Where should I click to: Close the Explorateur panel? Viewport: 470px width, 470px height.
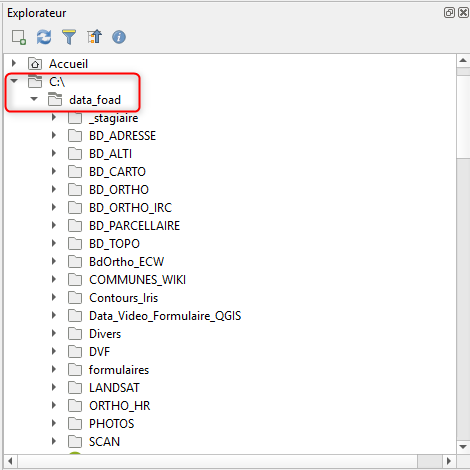463,13
